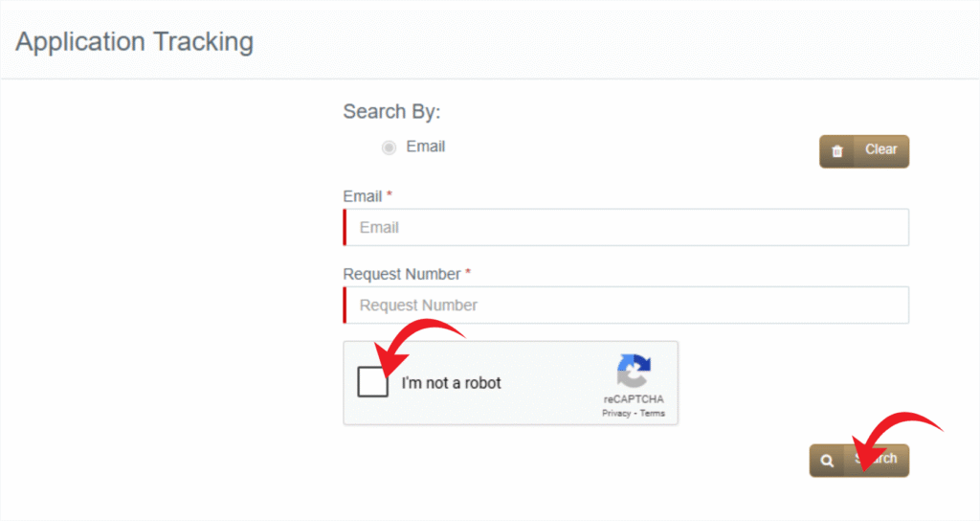Tick the I'm not a robot checkbox
The image size is (980, 521).
click(372, 381)
